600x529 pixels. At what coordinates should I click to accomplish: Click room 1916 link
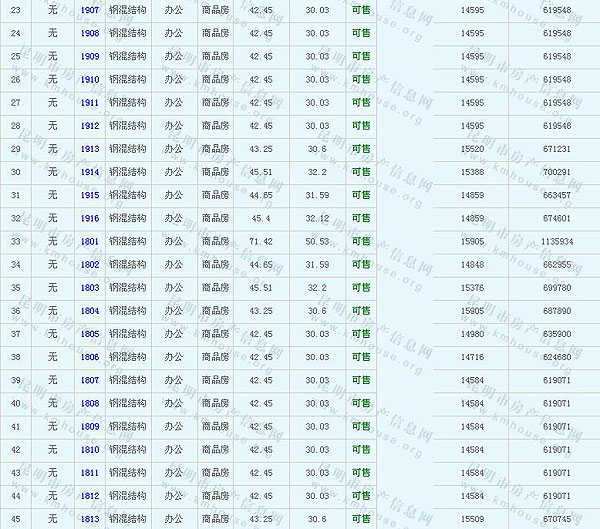pos(90,218)
